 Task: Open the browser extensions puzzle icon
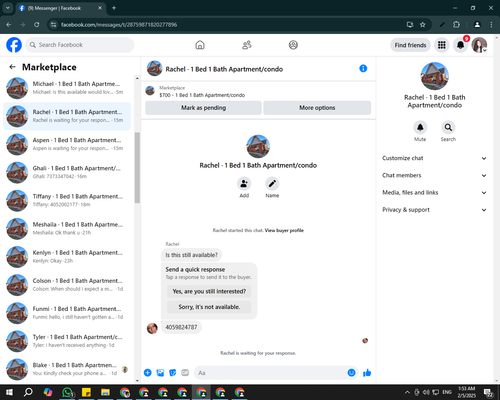click(x=456, y=25)
